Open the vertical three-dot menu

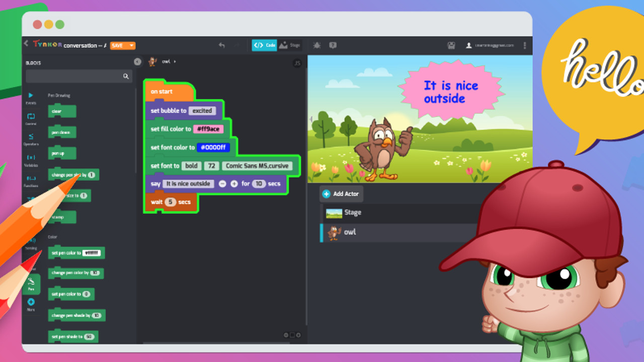525,45
